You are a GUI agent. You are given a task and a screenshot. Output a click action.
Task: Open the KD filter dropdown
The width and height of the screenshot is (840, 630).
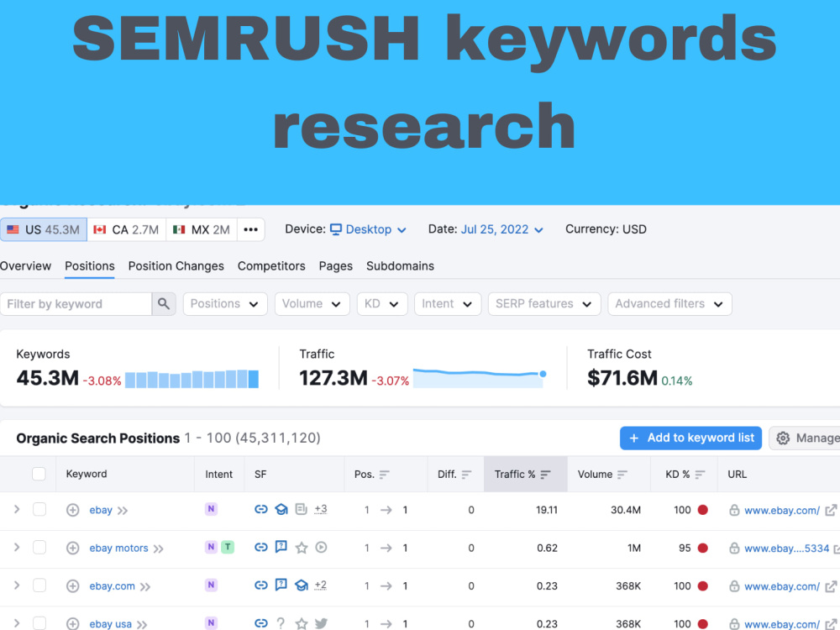[x=382, y=304]
